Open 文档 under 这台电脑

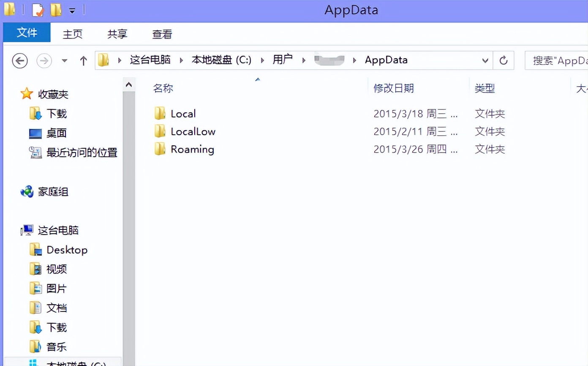(57, 308)
